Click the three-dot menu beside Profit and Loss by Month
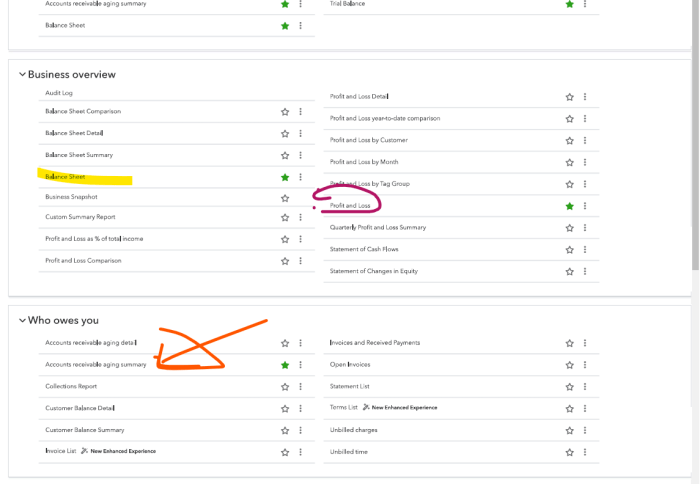Viewport: 700px width, 484px height. (585, 162)
